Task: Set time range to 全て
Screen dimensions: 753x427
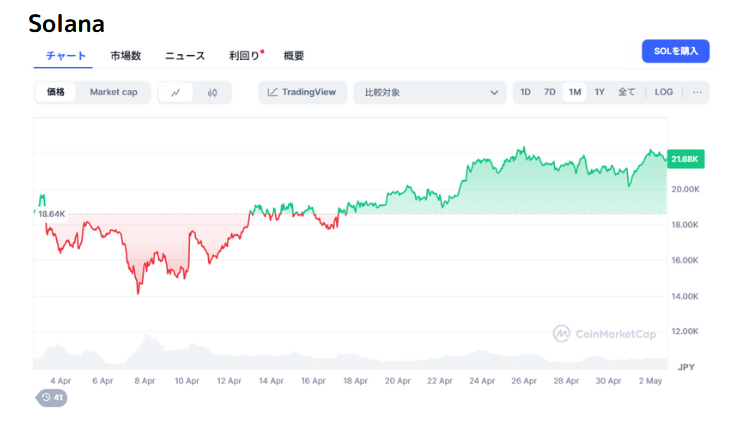Action: click(626, 92)
